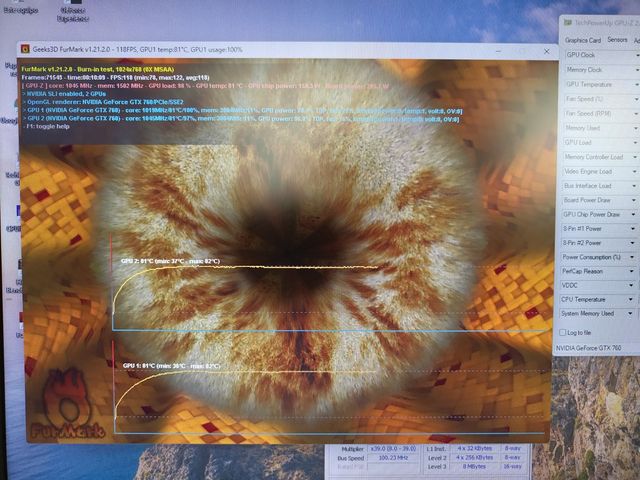Click the TechPowerUp GPU-Z title bar icon

567,21
